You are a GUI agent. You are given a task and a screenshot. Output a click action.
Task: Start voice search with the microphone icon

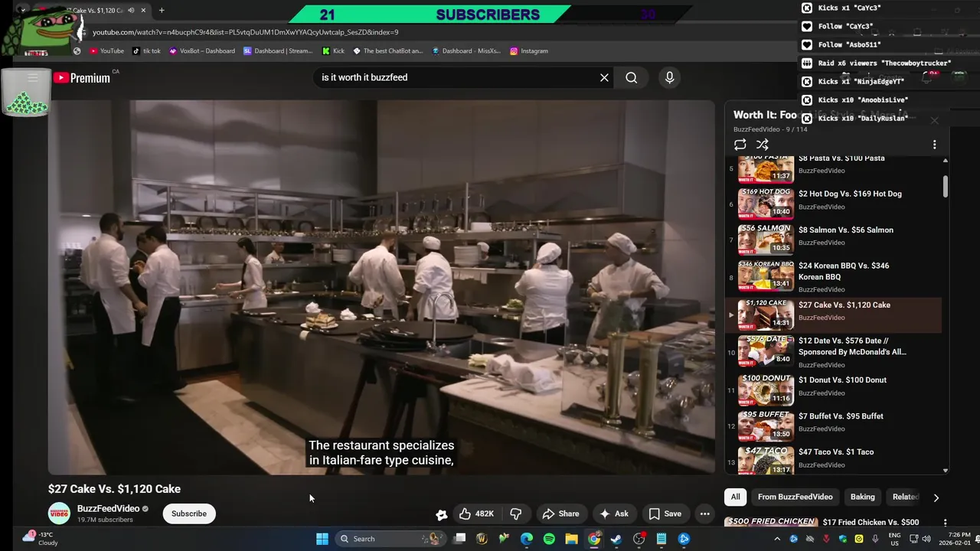click(669, 77)
